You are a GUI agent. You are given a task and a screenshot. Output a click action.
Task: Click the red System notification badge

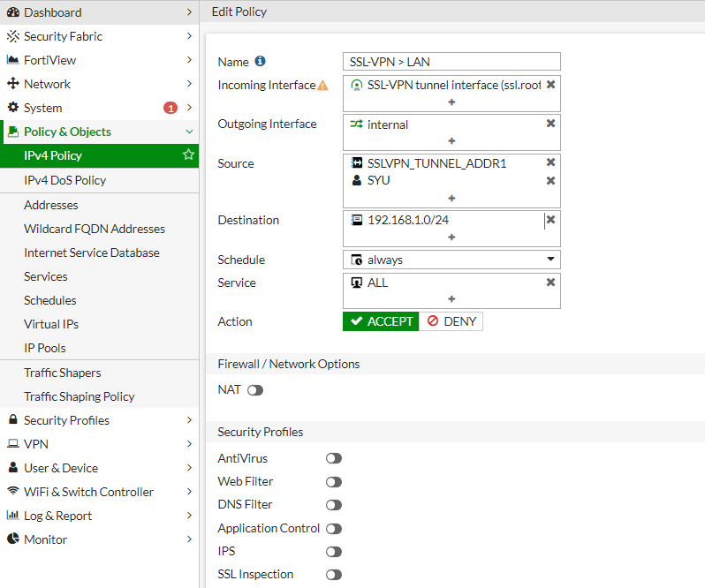click(171, 108)
